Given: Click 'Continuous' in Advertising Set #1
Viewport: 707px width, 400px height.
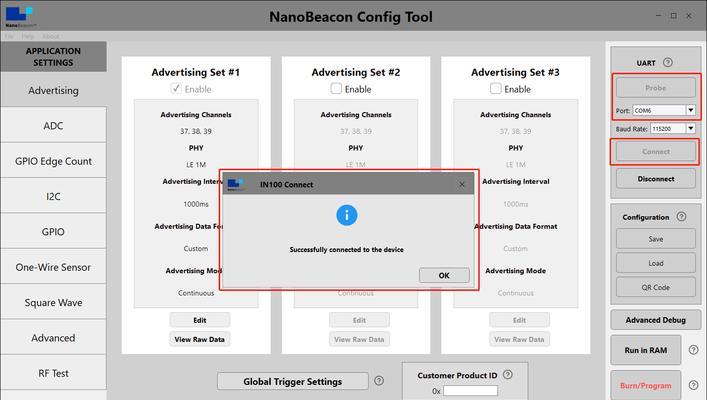Looking at the screenshot, I should click(196, 293).
